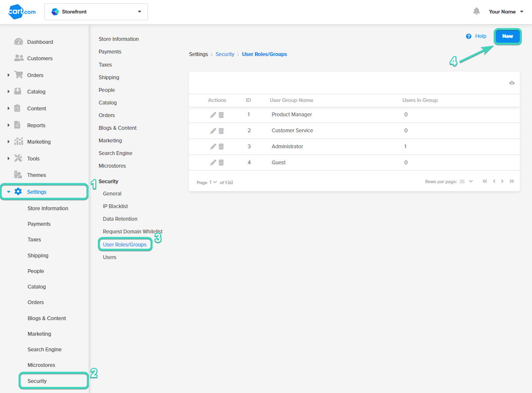This screenshot has height=393, width=532.
Task: Click the cart.com logo
Action: click(21, 11)
